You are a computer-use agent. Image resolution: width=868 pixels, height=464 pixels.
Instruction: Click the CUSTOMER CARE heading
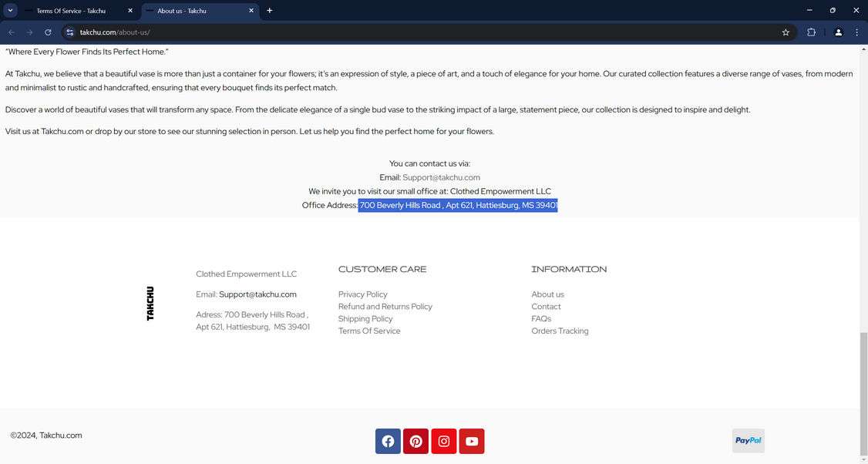[382, 270]
